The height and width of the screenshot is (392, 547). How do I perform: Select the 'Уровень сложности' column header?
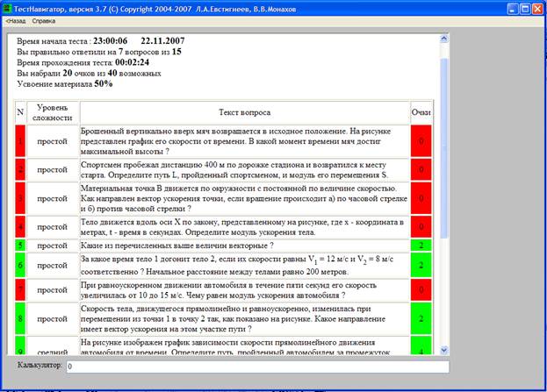click(x=53, y=112)
